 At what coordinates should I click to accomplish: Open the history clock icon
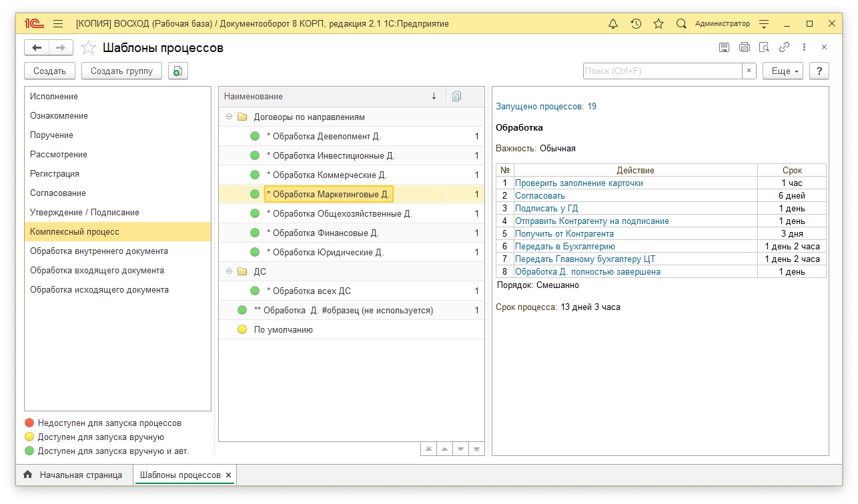(x=636, y=24)
